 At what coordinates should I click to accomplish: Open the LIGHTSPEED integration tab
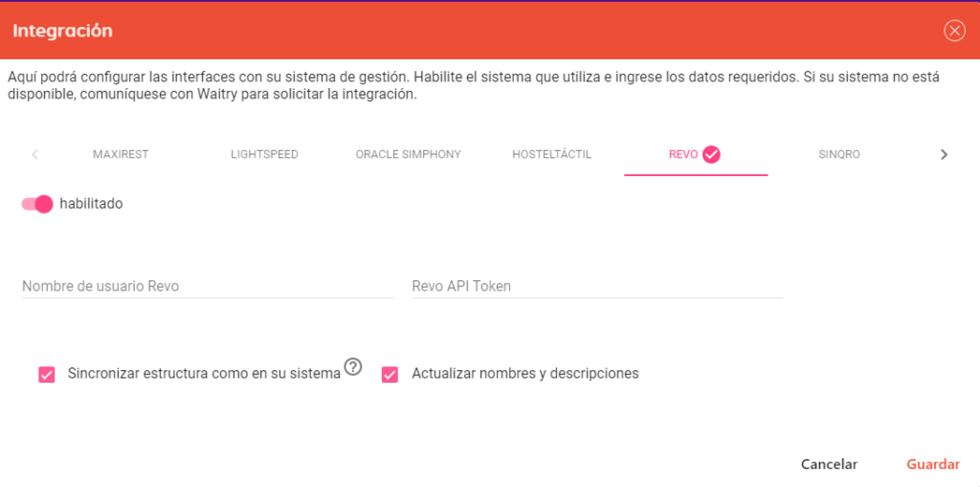264,154
